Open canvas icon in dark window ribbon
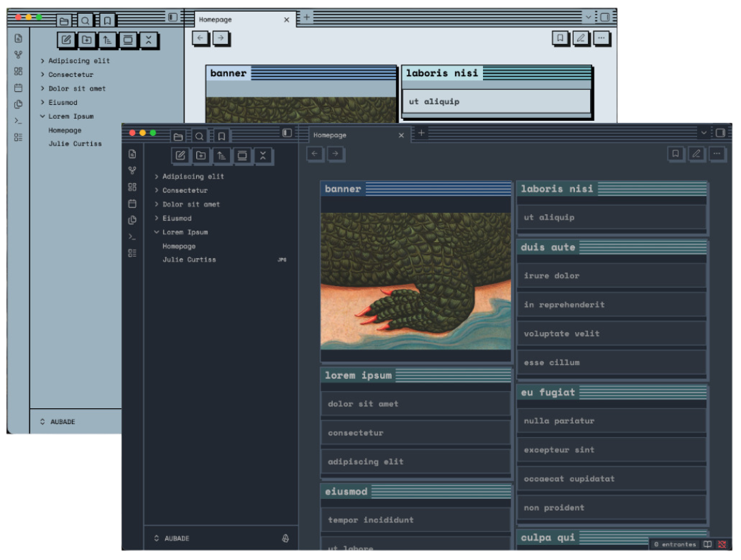 coord(132,187)
